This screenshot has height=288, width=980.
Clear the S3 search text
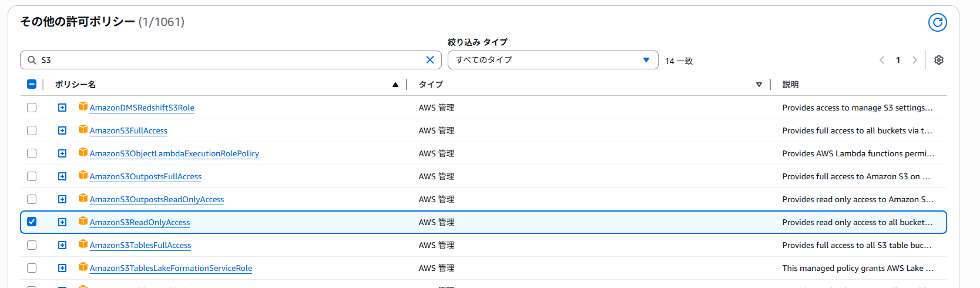tap(430, 60)
